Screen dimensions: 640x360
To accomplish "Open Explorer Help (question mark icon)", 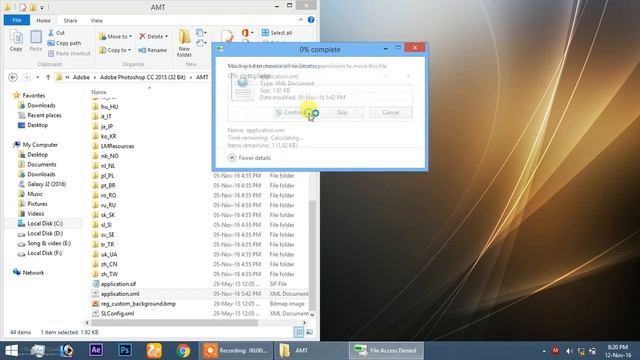I will tap(311, 20).
